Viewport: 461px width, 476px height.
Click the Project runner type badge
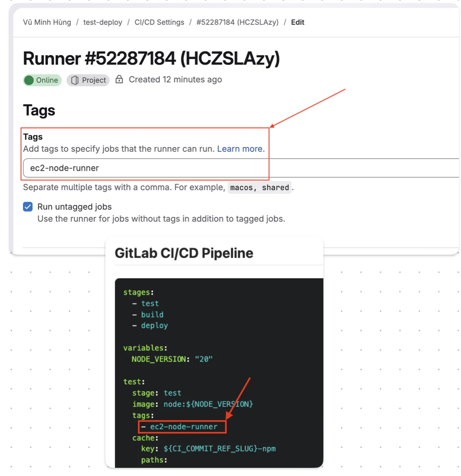click(x=88, y=80)
